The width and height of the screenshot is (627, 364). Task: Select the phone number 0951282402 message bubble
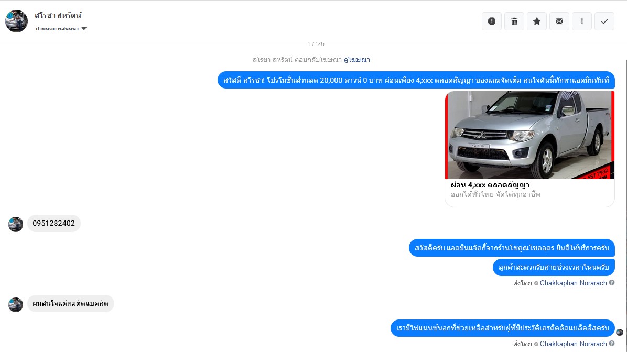click(x=54, y=223)
